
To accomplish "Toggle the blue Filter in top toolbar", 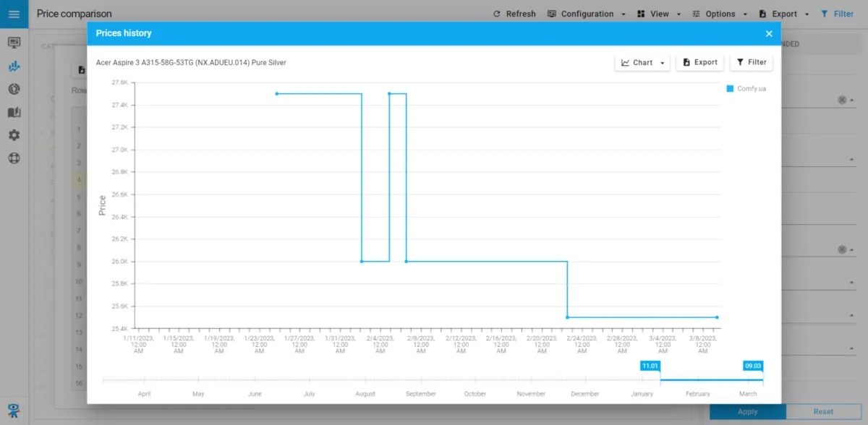I will point(838,14).
